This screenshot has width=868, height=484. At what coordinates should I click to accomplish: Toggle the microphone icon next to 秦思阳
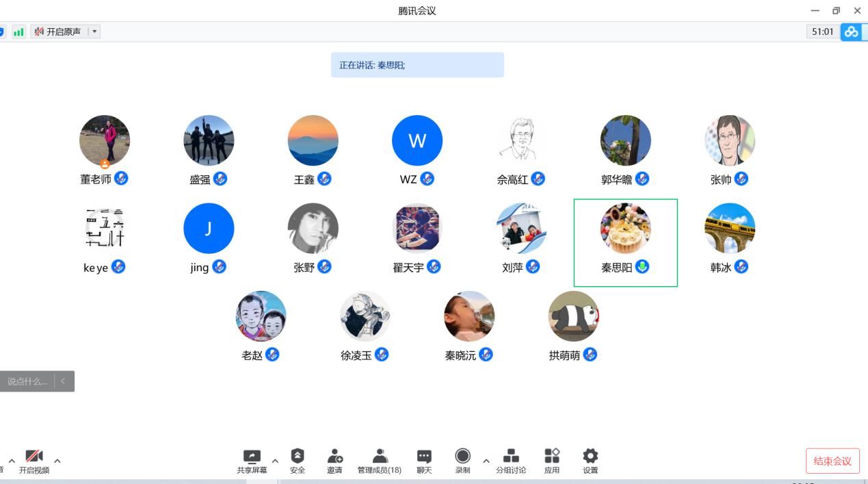pyautogui.click(x=642, y=267)
